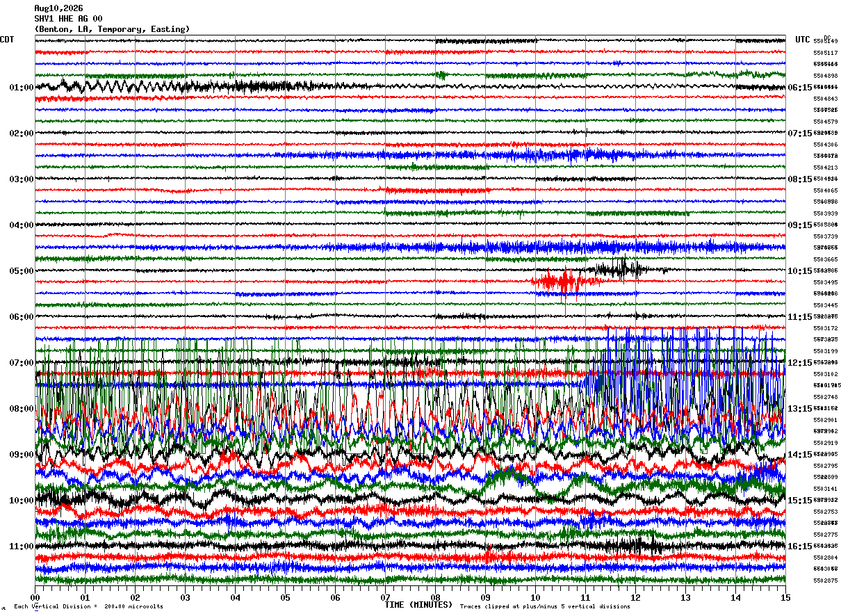Click minute 15 on the time axis
Image resolution: width=841 pixels, height=616 pixels.
[785, 597]
